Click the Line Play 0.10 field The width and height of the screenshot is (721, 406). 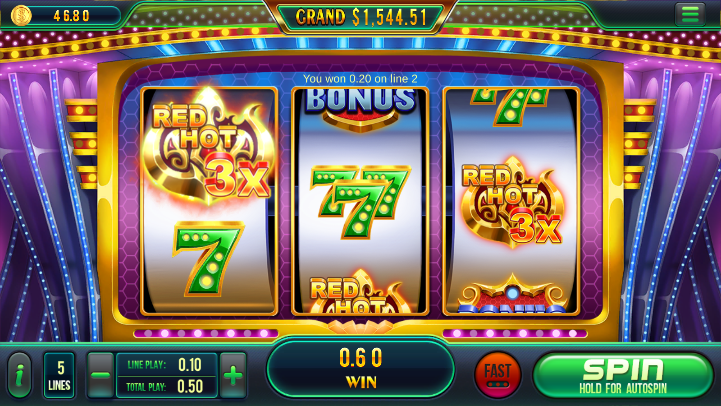[166, 365]
